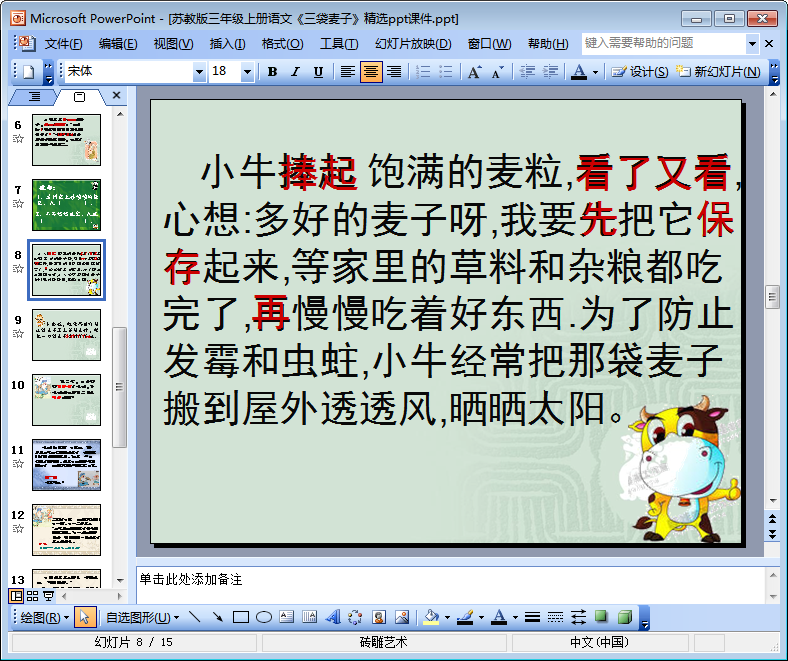This screenshot has width=788, height=661.
Task: Switch to slide sorter view
Action: point(32,596)
